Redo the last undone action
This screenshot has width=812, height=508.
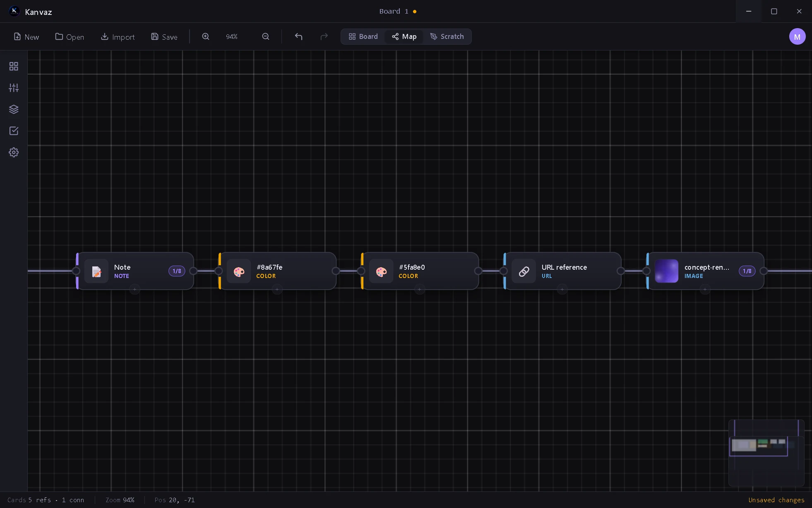(x=324, y=36)
